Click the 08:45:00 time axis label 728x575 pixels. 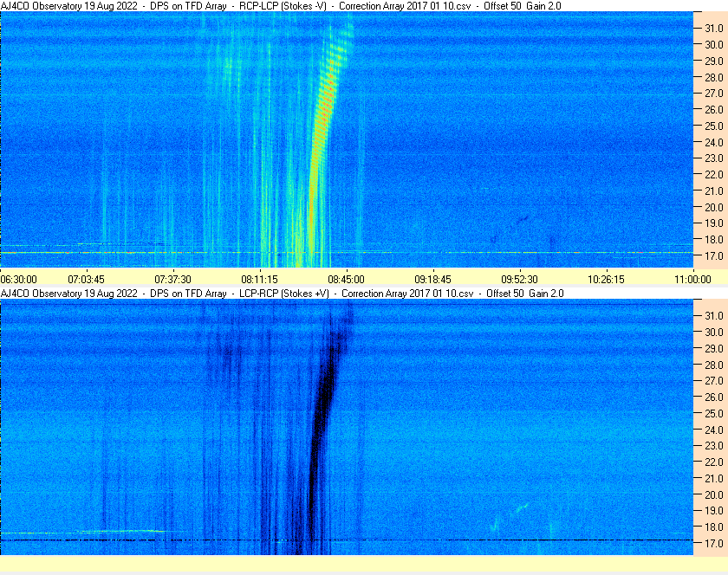point(347,280)
